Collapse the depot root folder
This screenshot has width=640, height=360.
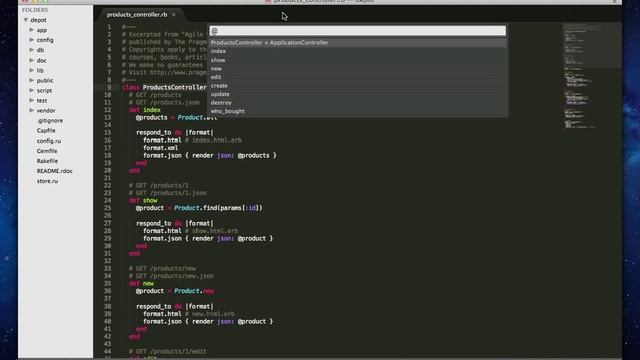[26, 20]
